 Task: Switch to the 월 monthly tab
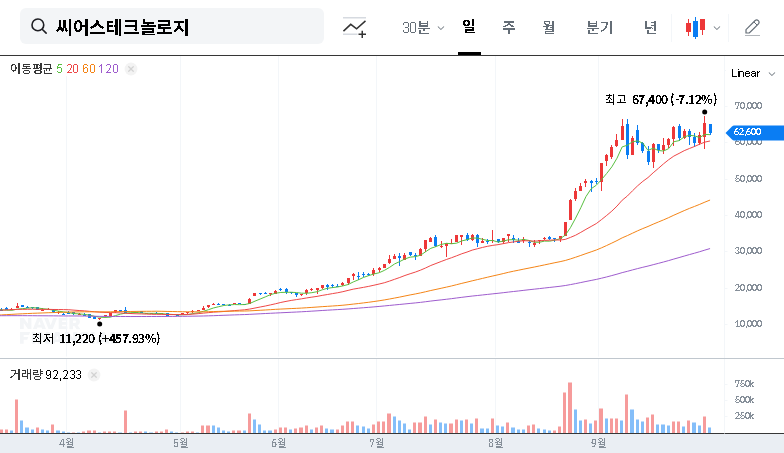coord(549,27)
